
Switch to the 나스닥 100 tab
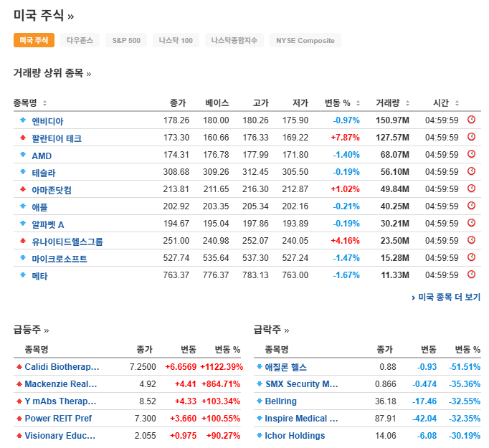tap(176, 40)
